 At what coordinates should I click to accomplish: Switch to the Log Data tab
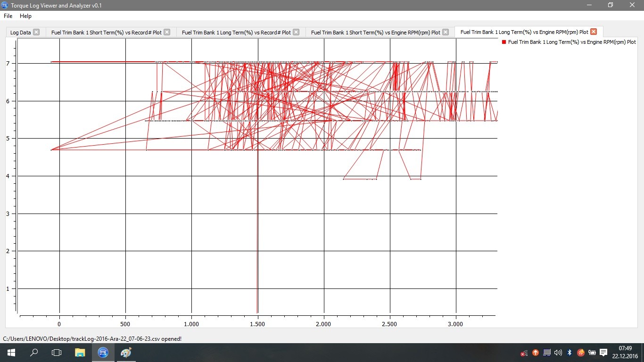coord(20,33)
